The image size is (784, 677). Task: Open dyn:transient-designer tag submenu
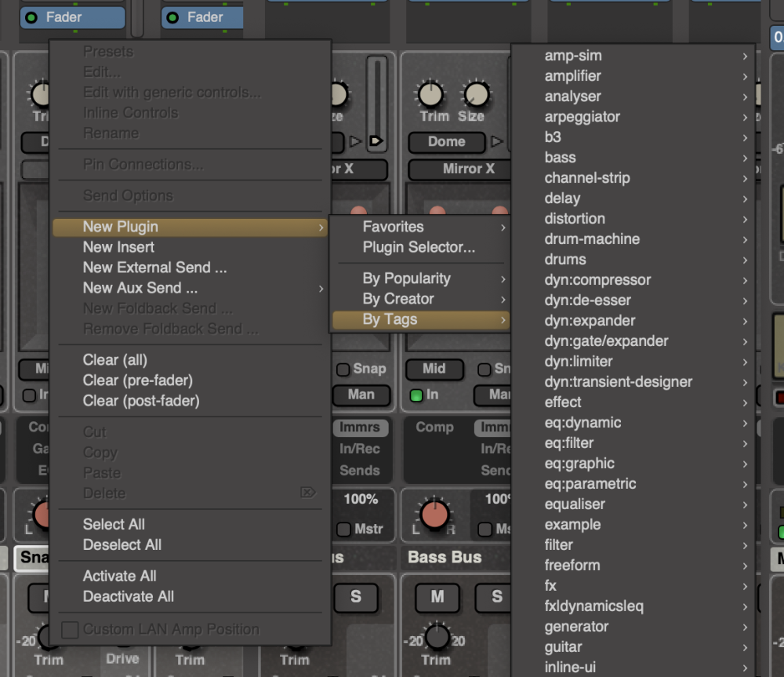pyautogui.click(x=633, y=382)
